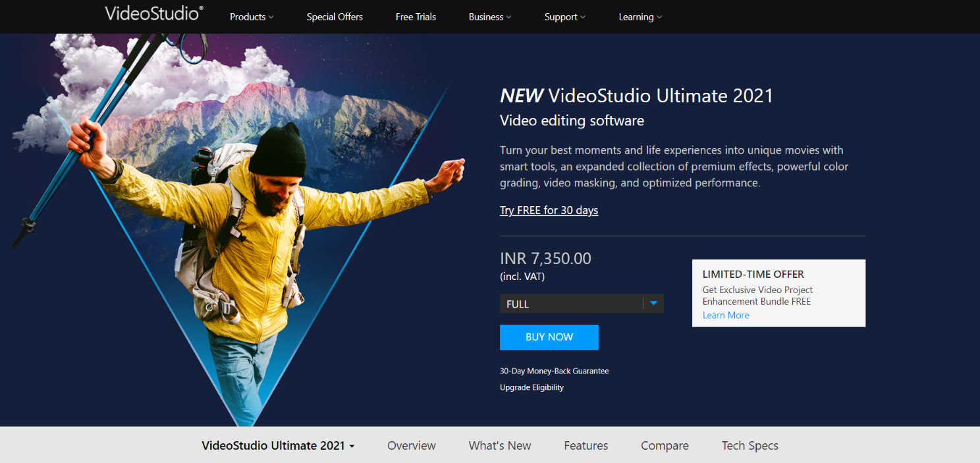
Task: Click the Video editing software subtitle
Action: (x=572, y=121)
